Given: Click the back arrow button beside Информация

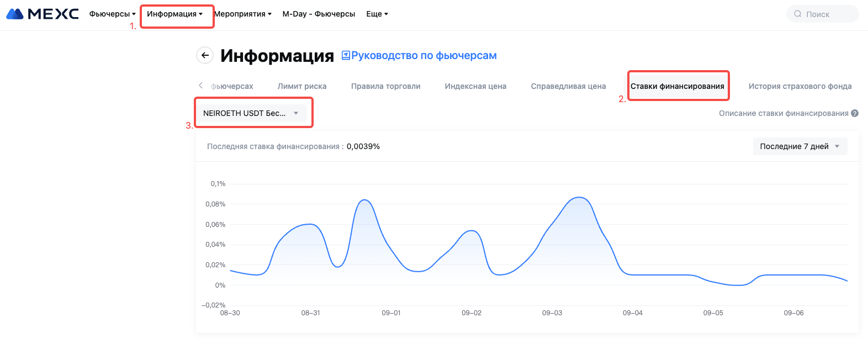Looking at the screenshot, I should pyautogui.click(x=205, y=55).
